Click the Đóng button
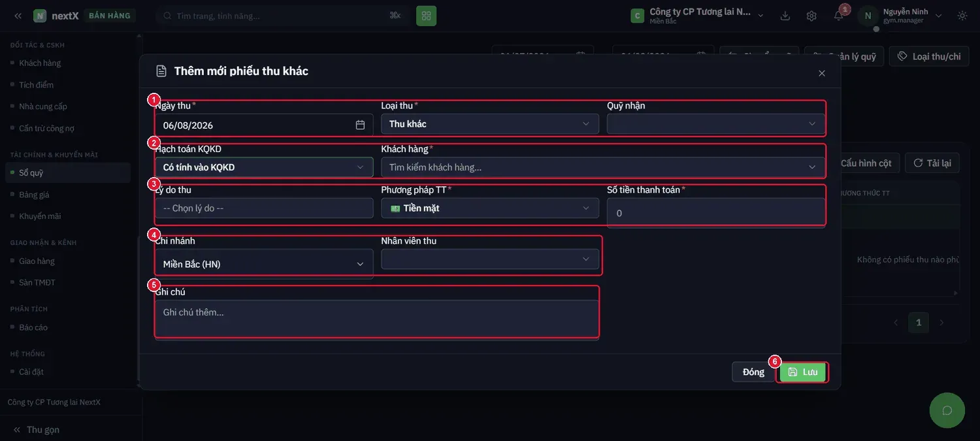980x441 pixels. [753, 372]
